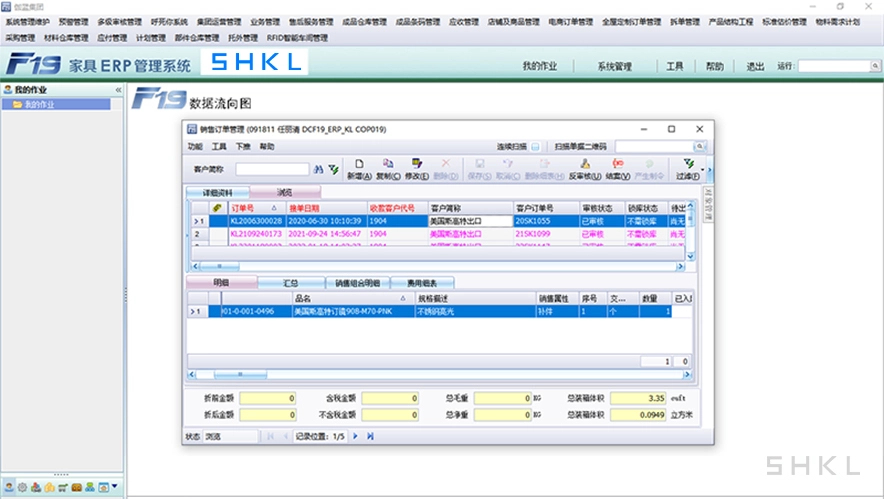Switch to the 销售组合明细 tab
This screenshot has width=884, height=499.
tap(357, 283)
